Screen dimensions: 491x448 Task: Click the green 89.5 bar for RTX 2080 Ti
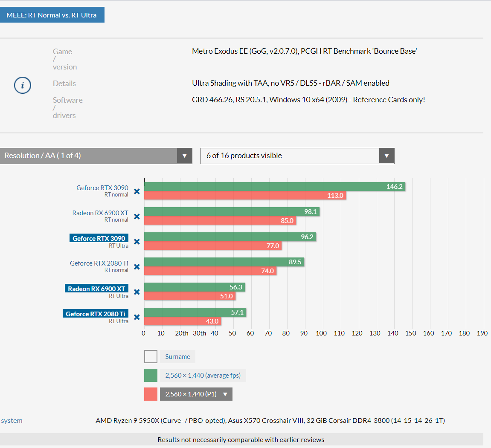224,262
